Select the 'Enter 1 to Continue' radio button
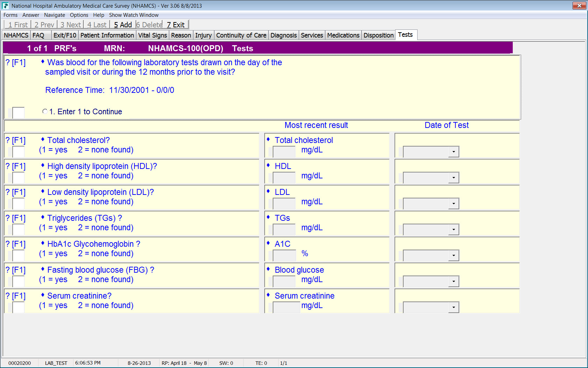This screenshot has width=588, height=368. [45, 111]
